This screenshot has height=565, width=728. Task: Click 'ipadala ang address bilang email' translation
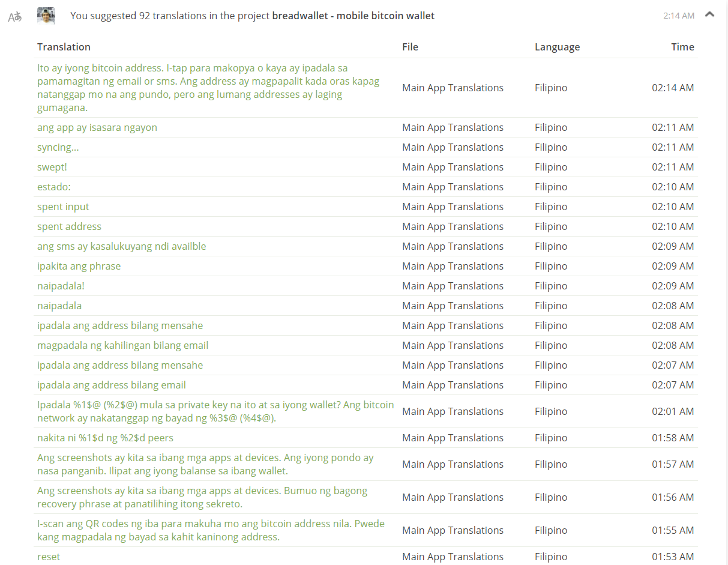point(112,385)
